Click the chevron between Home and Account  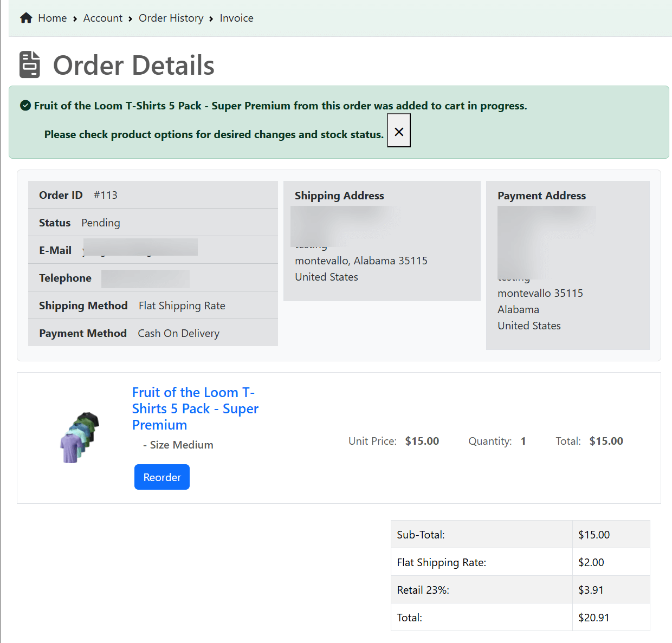pos(75,19)
